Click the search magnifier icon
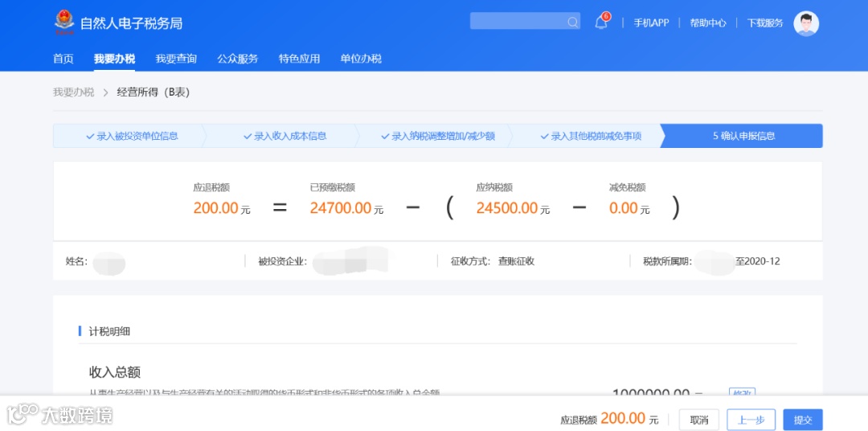 572,23
